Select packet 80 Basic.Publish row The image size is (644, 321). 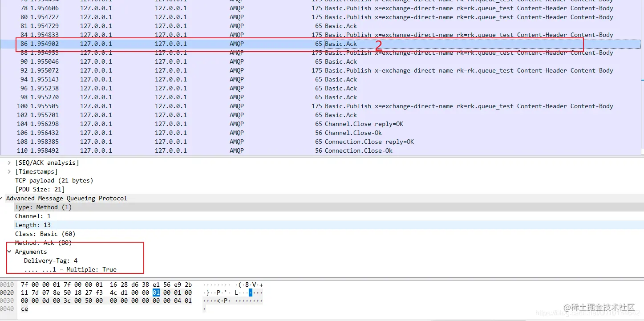click(x=320, y=17)
